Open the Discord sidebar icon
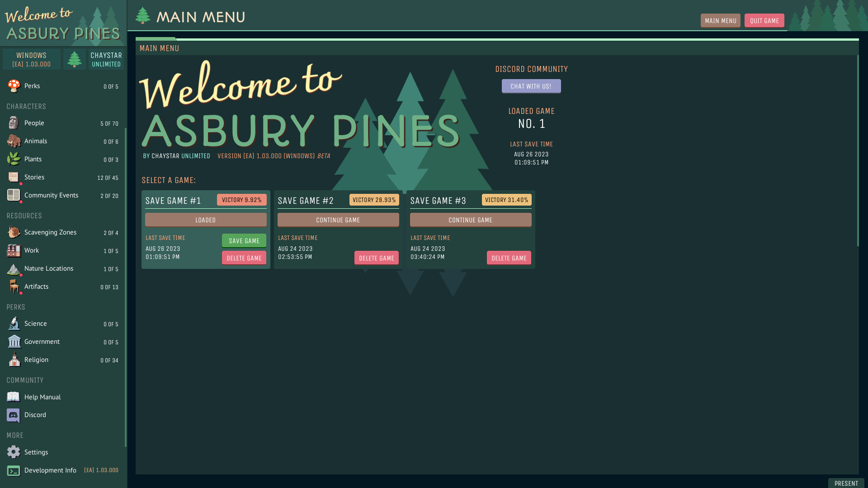 (14, 415)
